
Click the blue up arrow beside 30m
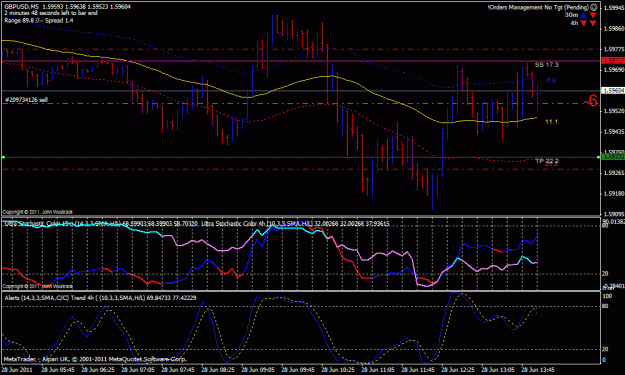(584, 15)
